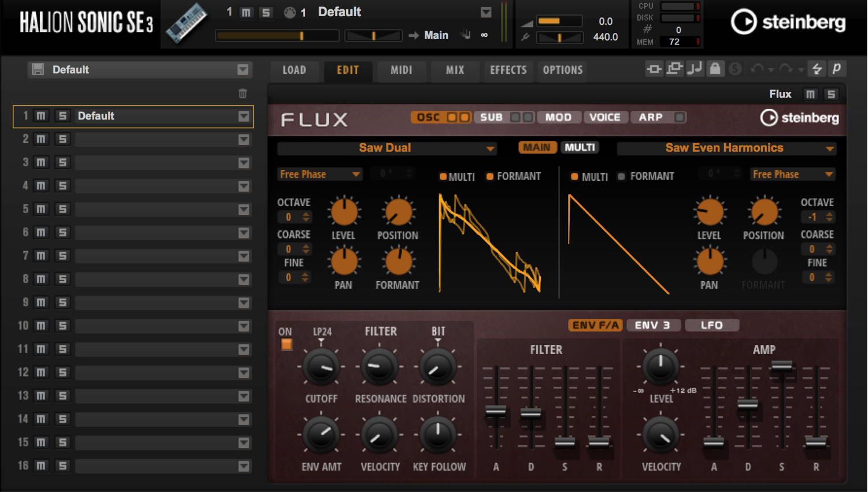Click the filter CUTOFF knob
This screenshot has width=868, height=492.
[321, 367]
